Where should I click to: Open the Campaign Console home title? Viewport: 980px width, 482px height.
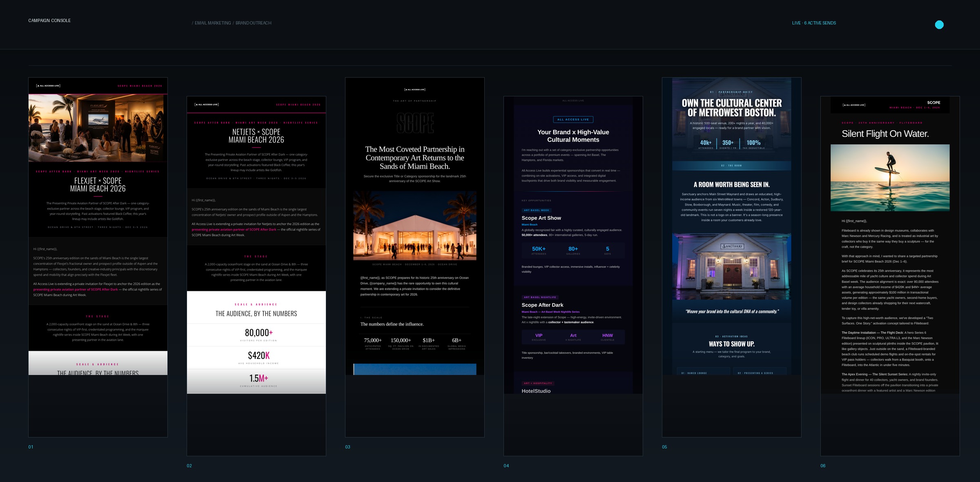click(x=49, y=20)
